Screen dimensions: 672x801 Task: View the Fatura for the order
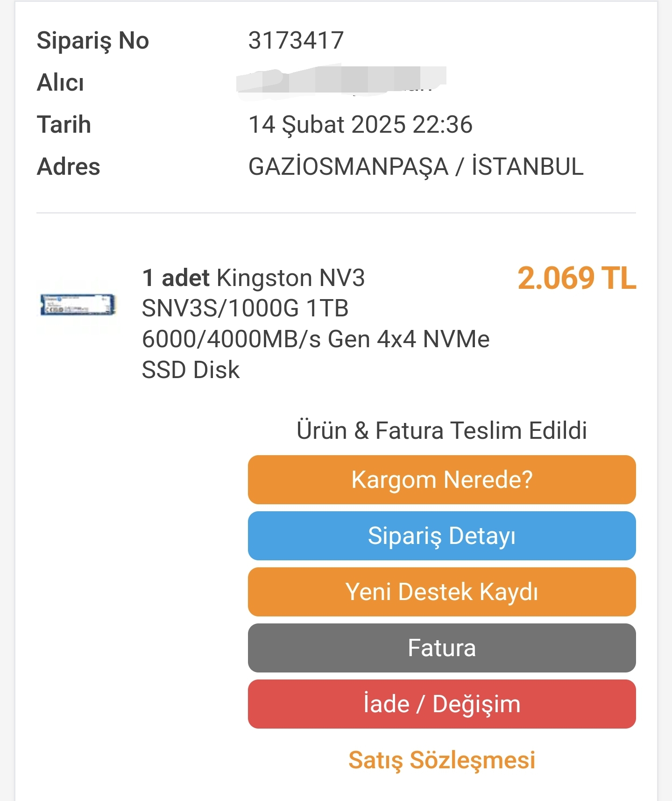(x=441, y=648)
